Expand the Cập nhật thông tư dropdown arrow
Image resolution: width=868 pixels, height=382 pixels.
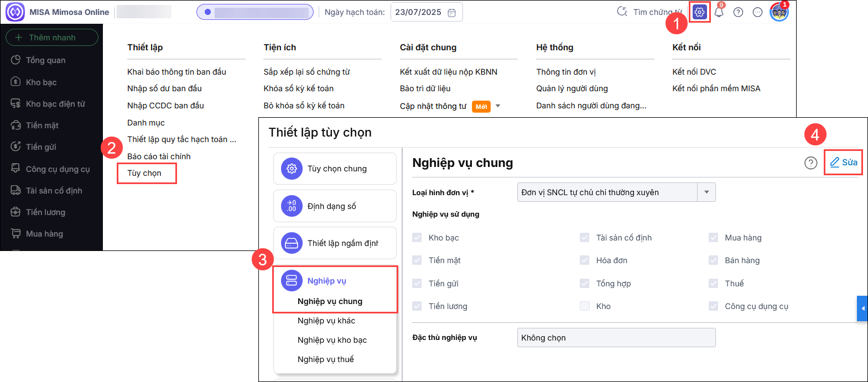[498, 106]
